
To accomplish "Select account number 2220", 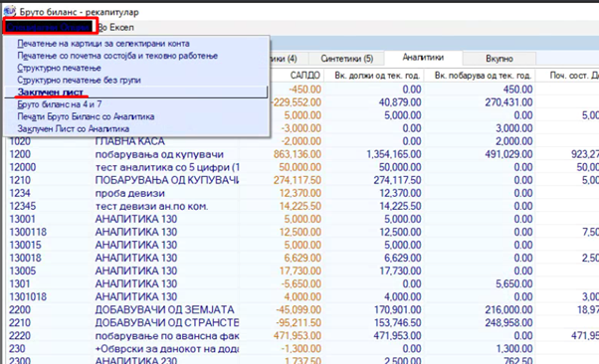I will [x=20, y=336].
